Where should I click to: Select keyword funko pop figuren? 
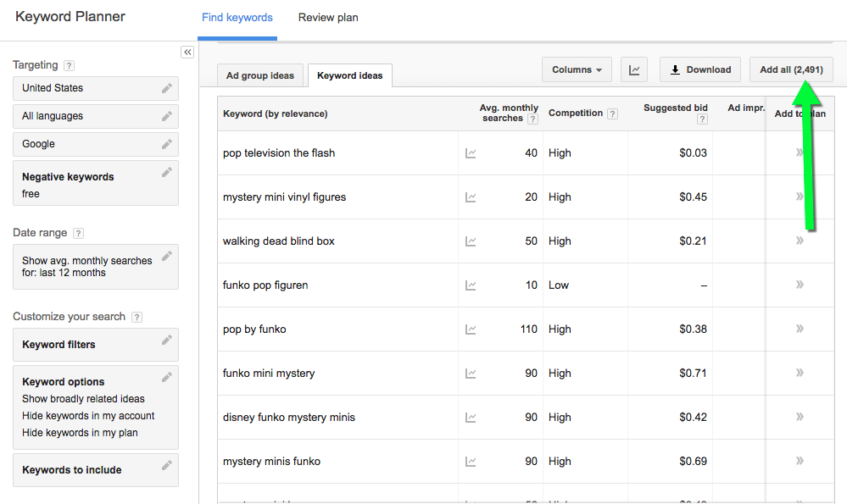[x=265, y=285]
